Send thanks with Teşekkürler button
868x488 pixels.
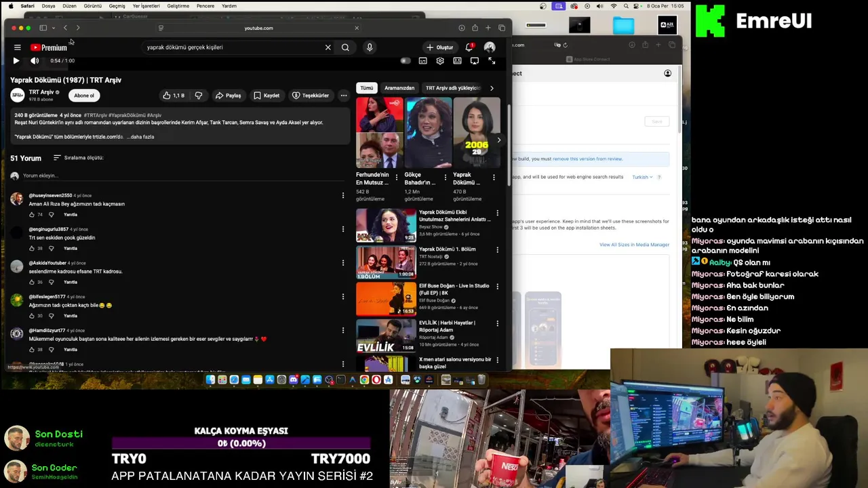[311, 96]
